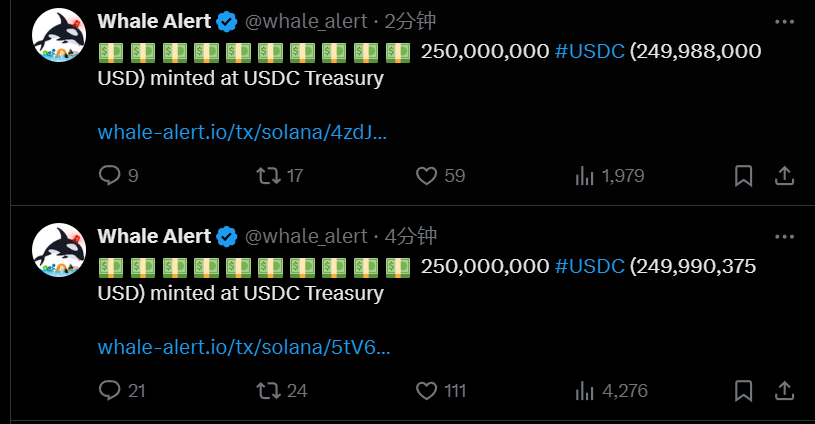Share the second Whale Alert tweet
Image resolution: width=815 pixels, height=424 pixels.
tap(785, 390)
